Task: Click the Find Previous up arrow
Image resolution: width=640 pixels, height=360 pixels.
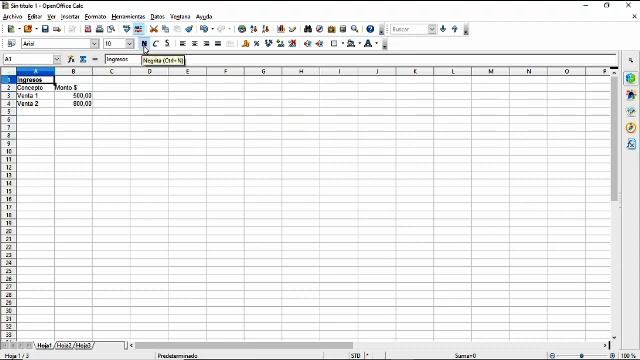Action: [x=455, y=29]
